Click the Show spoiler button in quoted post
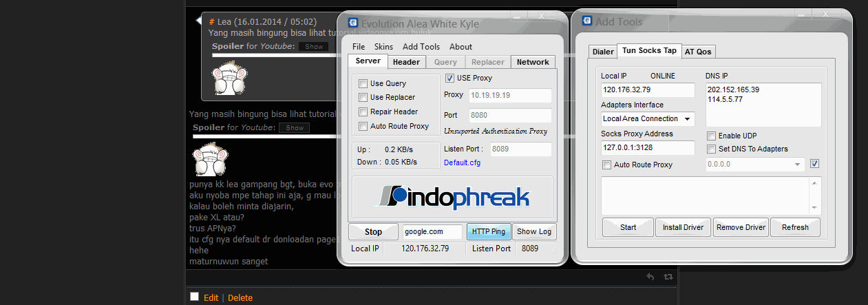Image resolution: width=868 pixels, height=305 pixels. [314, 47]
